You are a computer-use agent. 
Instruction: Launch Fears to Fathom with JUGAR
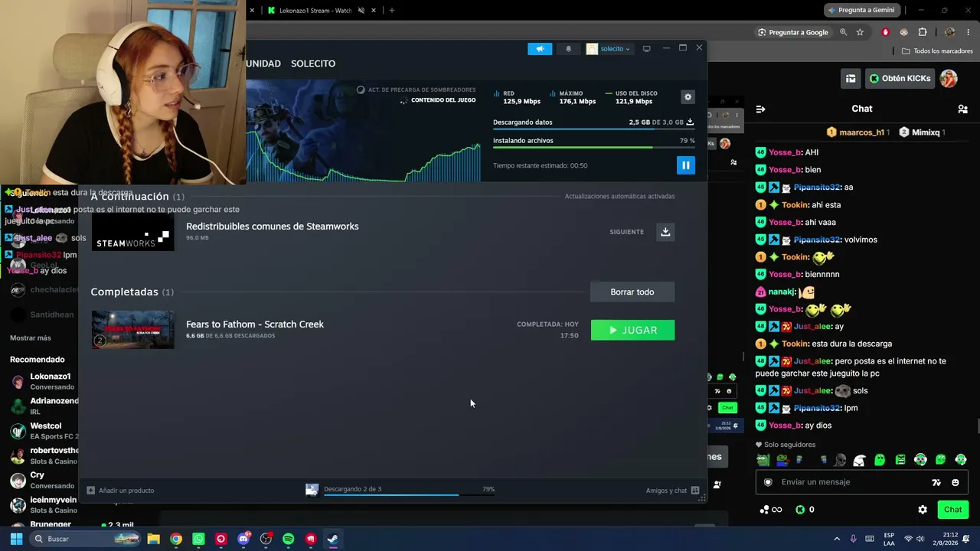pos(632,330)
